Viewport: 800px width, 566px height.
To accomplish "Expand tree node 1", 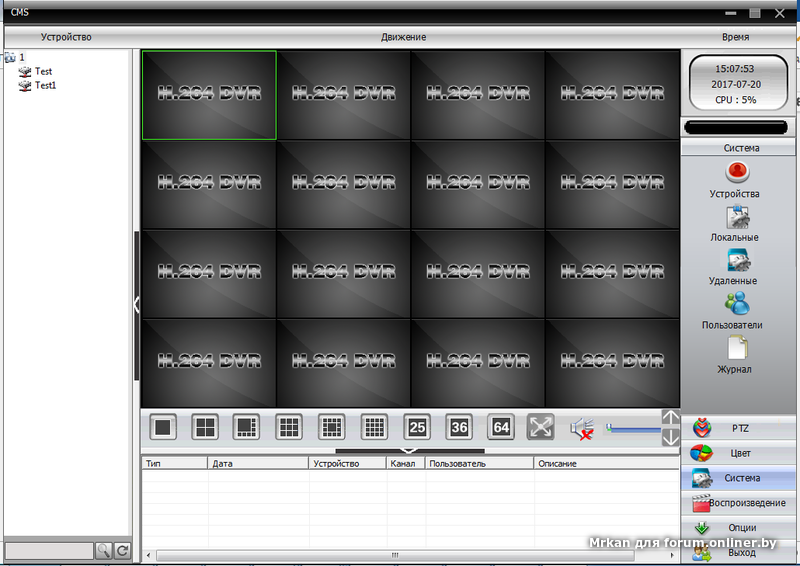I will [14, 57].
